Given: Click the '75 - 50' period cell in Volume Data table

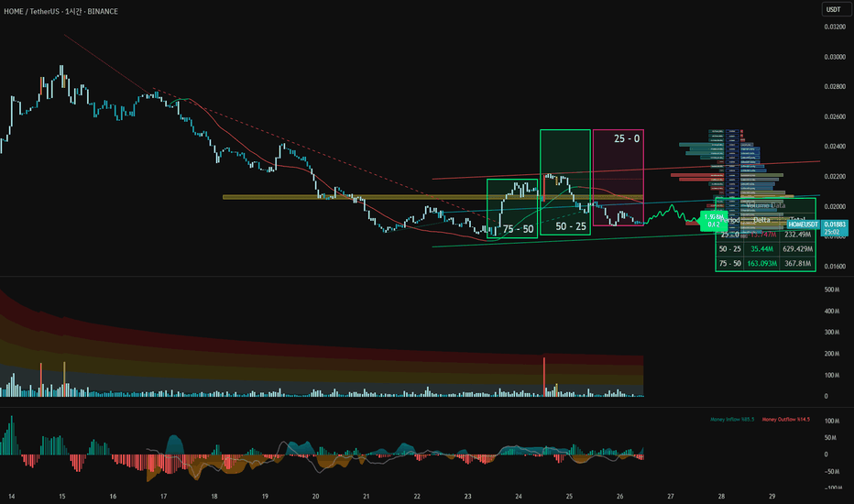Looking at the screenshot, I should point(729,263).
